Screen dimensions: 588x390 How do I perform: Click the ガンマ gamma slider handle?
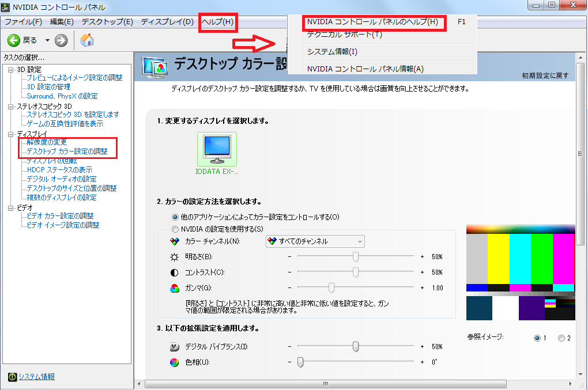[x=331, y=287]
